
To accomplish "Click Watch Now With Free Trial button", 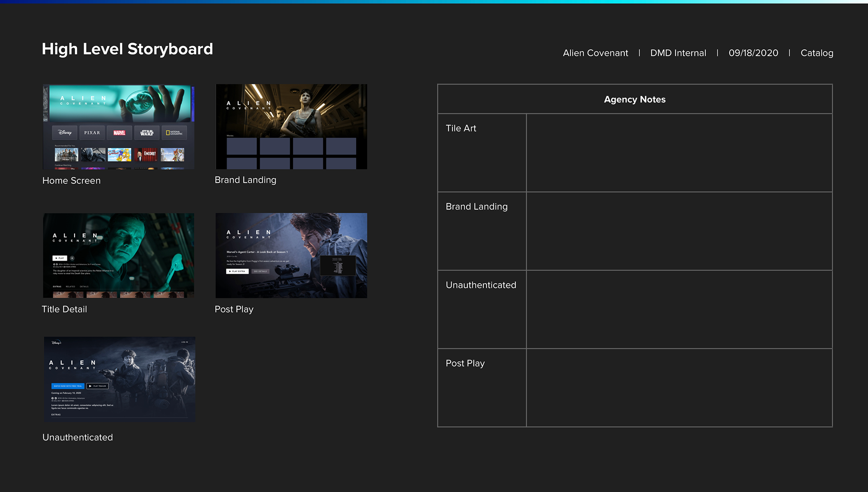I will [x=68, y=386].
